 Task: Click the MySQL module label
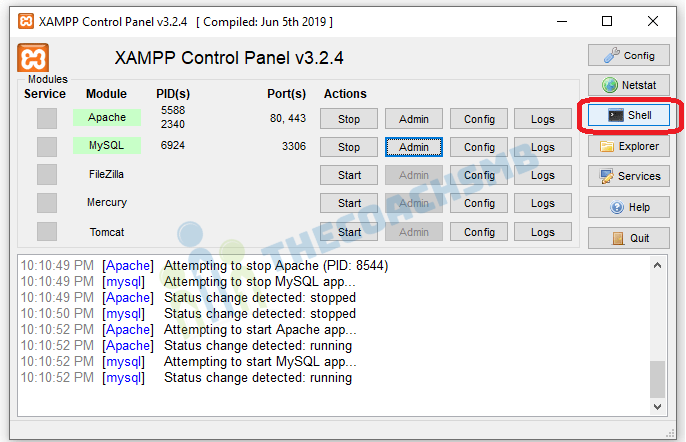click(107, 145)
